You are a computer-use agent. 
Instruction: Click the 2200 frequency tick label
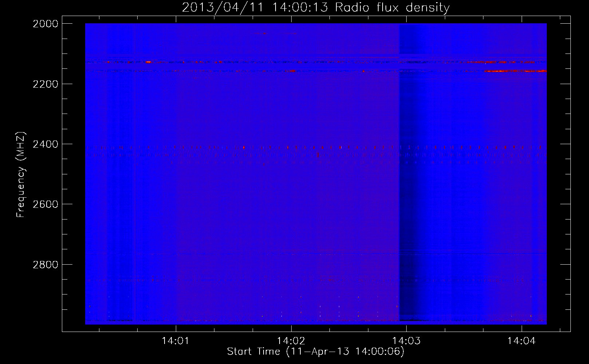pyautogui.click(x=46, y=84)
